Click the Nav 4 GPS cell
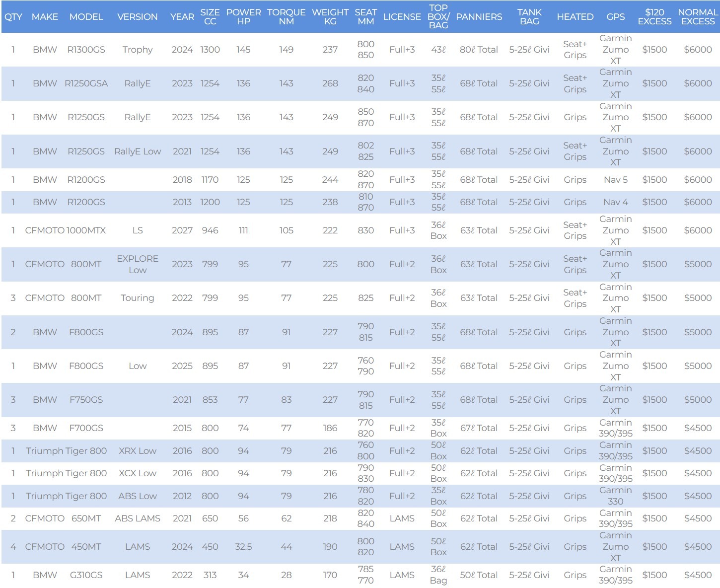This screenshot has height=588, width=720. click(x=616, y=202)
